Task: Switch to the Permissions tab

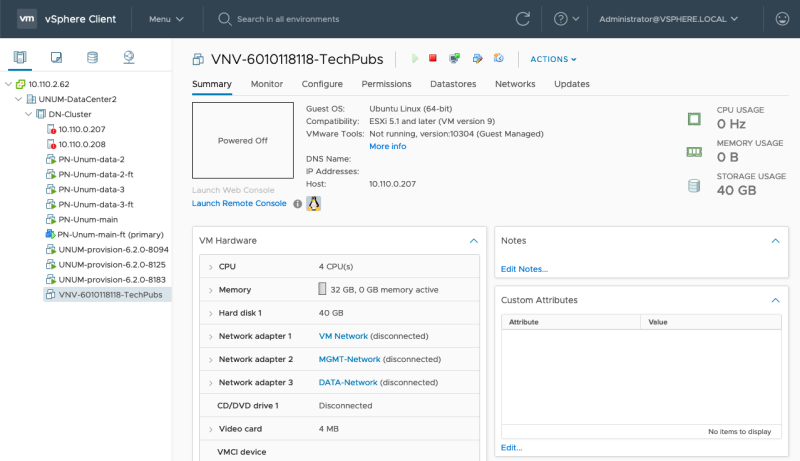Action: [386, 84]
